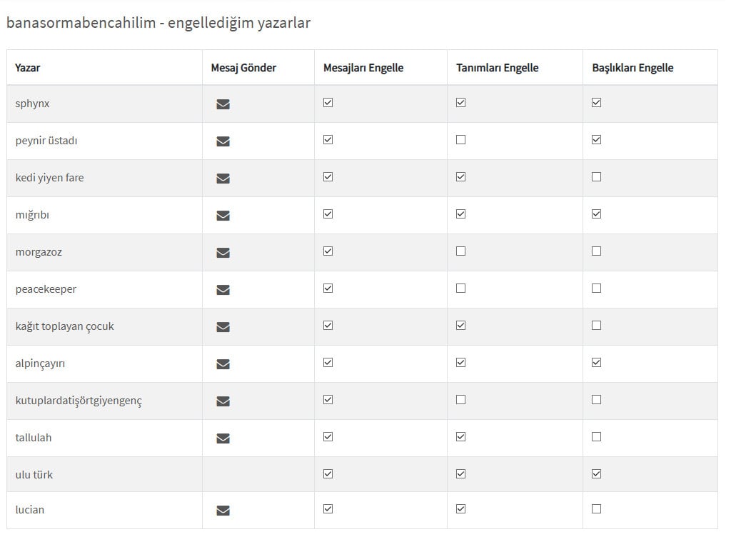Click the message envelope icon for sphynx

[x=223, y=104]
